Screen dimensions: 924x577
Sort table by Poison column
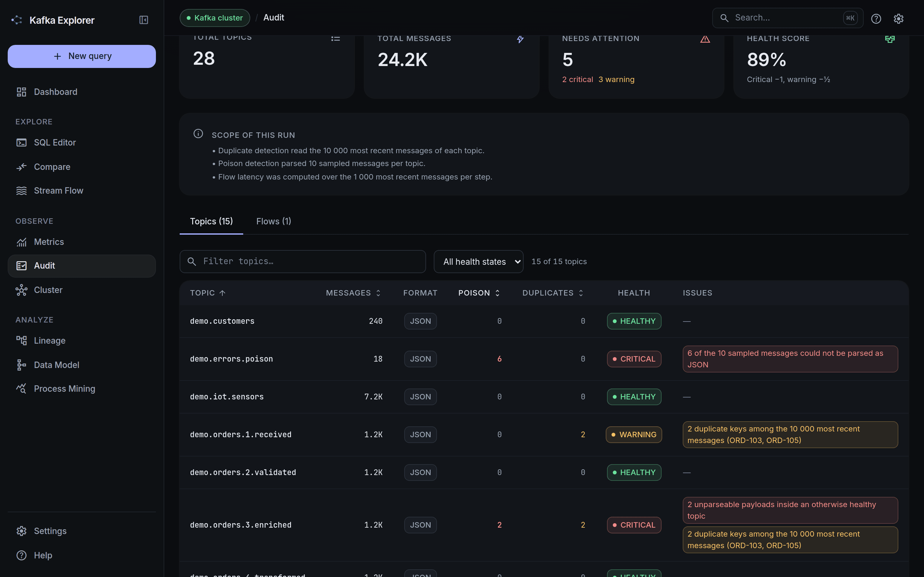point(479,293)
